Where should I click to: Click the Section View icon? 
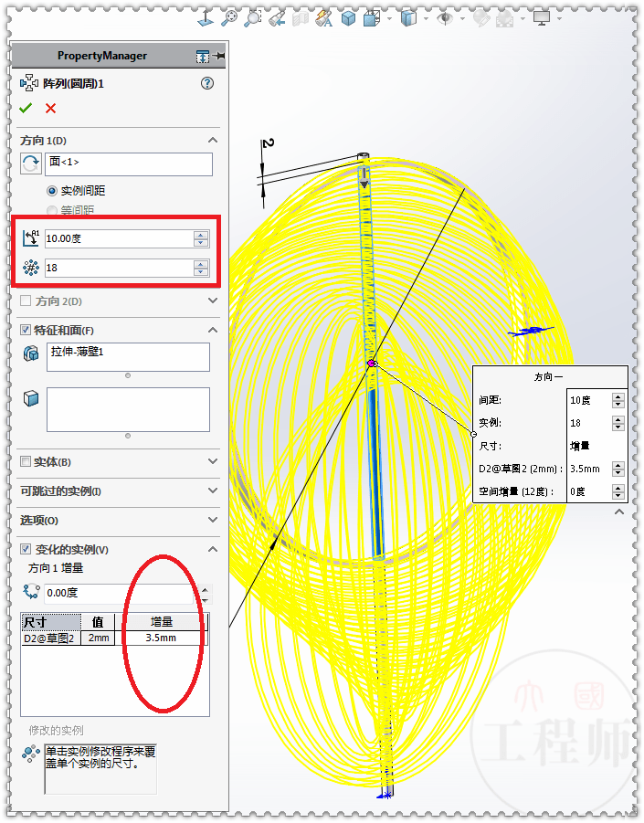[301, 19]
